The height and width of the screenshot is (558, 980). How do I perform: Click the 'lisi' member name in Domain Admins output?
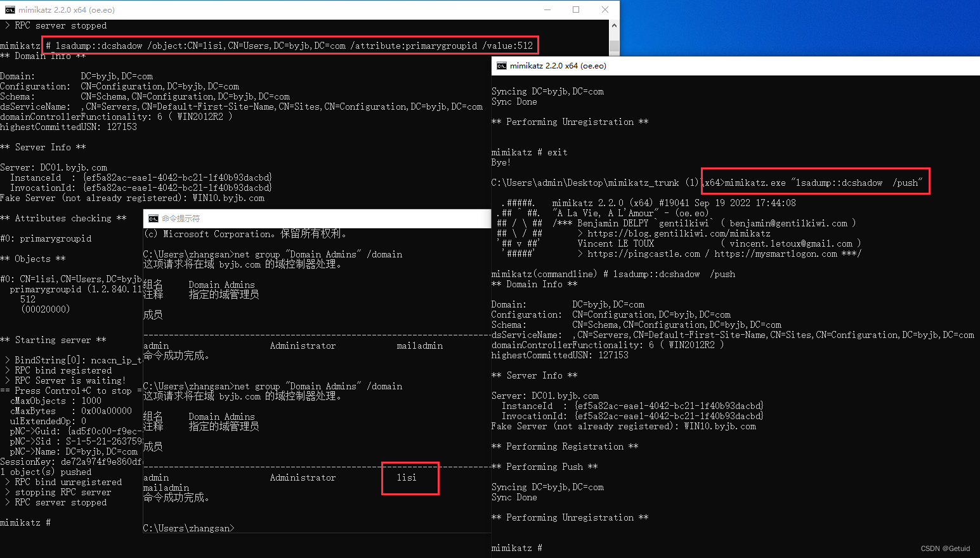click(407, 477)
